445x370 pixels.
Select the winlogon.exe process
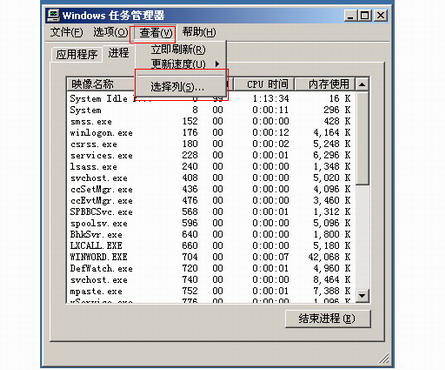pyautogui.click(x=211, y=133)
